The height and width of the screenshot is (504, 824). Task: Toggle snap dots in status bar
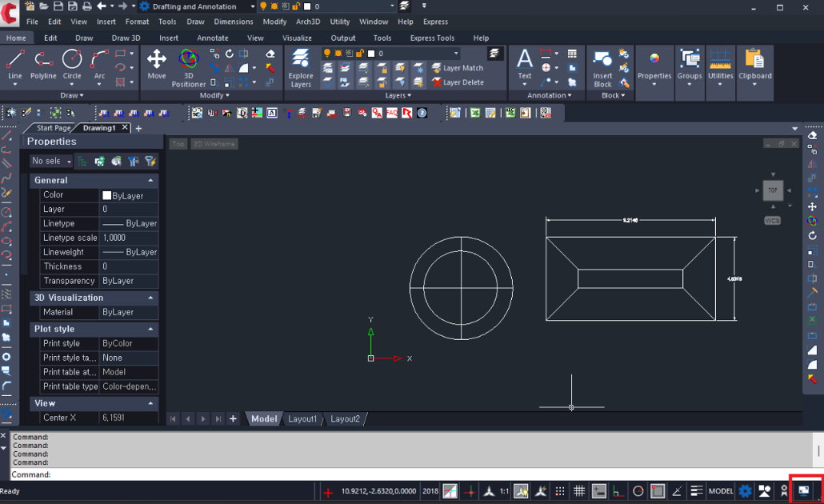(x=560, y=491)
